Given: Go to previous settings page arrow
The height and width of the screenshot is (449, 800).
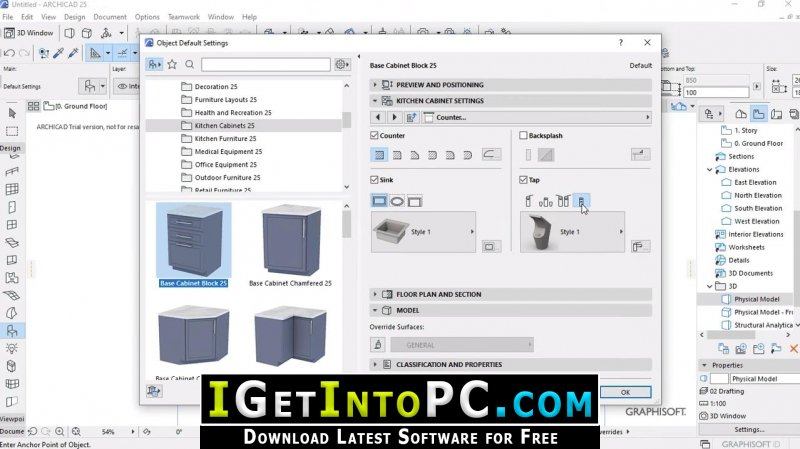Looking at the screenshot, I should click(x=378, y=117).
